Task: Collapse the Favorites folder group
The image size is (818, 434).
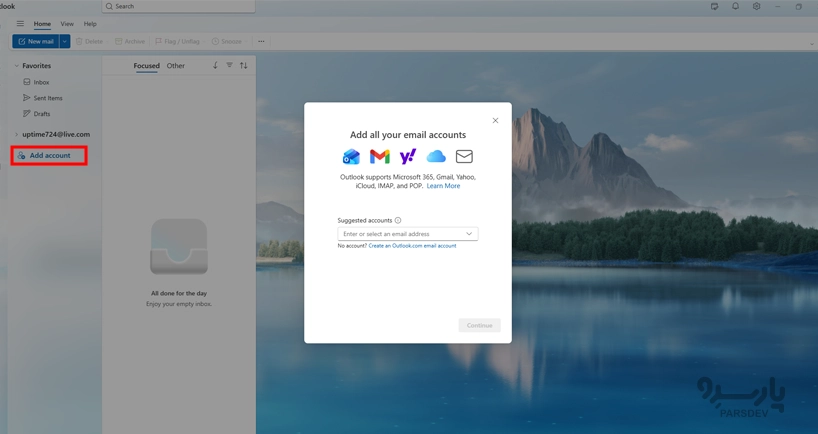Action: pos(16,66)
